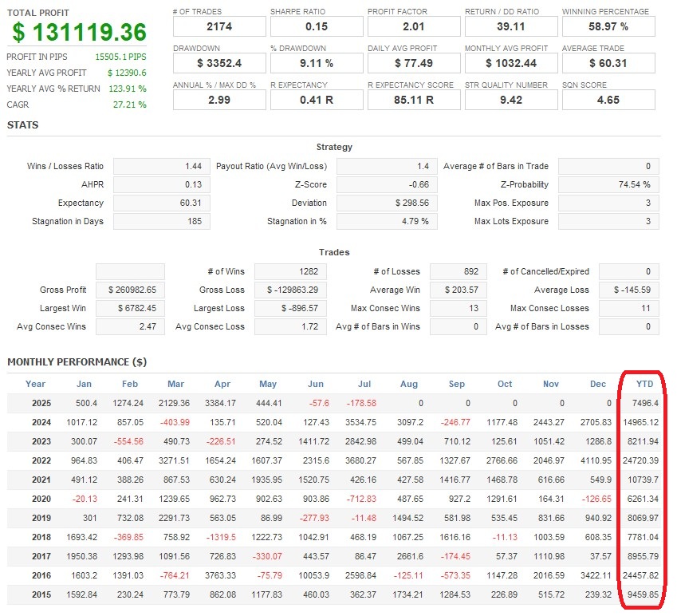Screen dimensions: 677x616
Task: Click the Sharpe Ratio value 0.15
Action: coord(317,27)
